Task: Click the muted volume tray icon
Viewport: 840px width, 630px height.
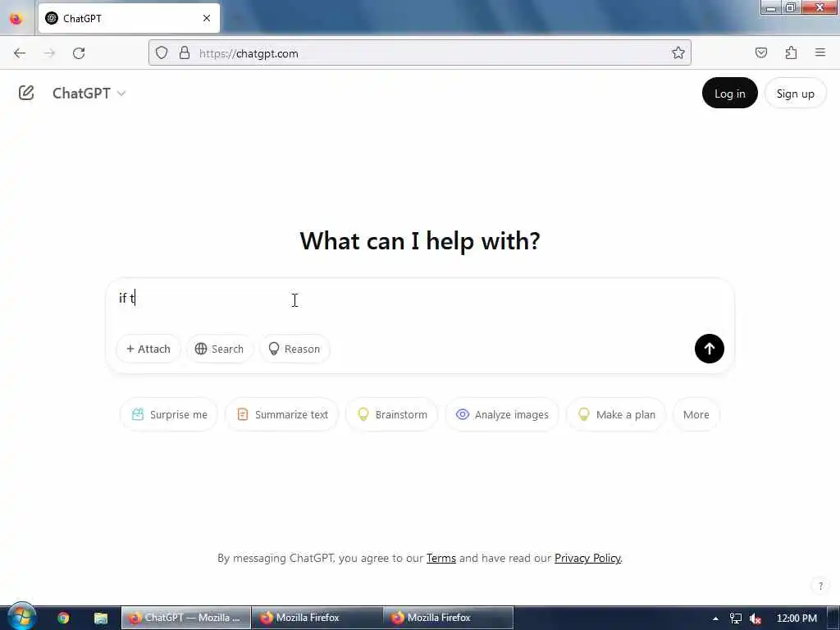Action: pyautogui.click(x=756, y=619)
